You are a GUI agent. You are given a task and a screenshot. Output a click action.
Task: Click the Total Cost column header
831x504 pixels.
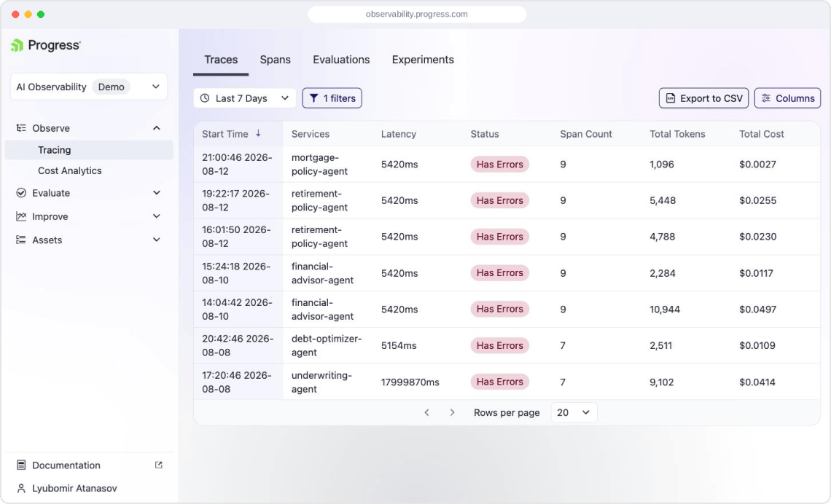pyautogui.click(x=762, y=134)
